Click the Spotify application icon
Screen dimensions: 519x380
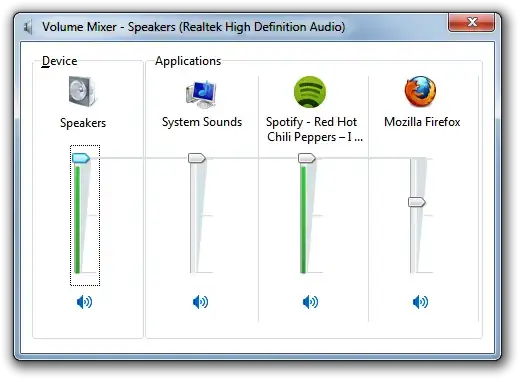click(310, 92)
